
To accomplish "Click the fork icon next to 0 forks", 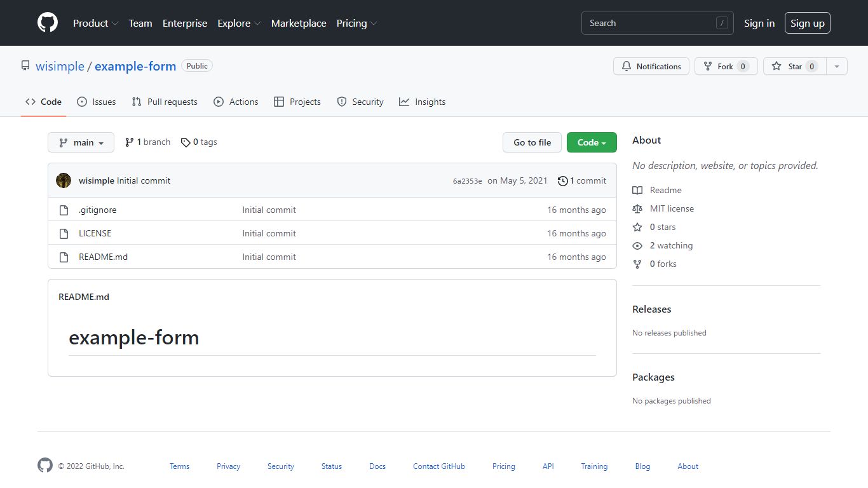I will pyautogui.click(x=637, y=264).
